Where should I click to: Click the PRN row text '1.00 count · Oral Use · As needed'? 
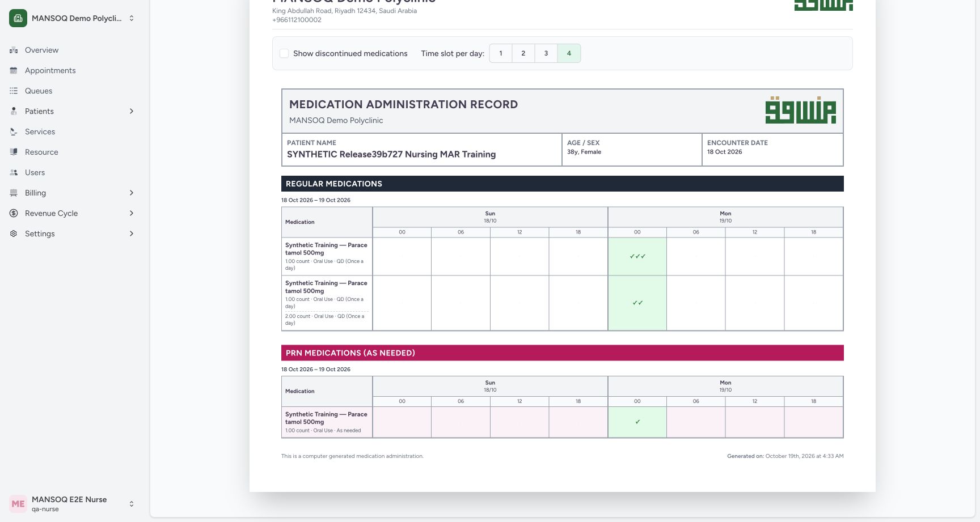pyautogui.click(x=323, y=431)
